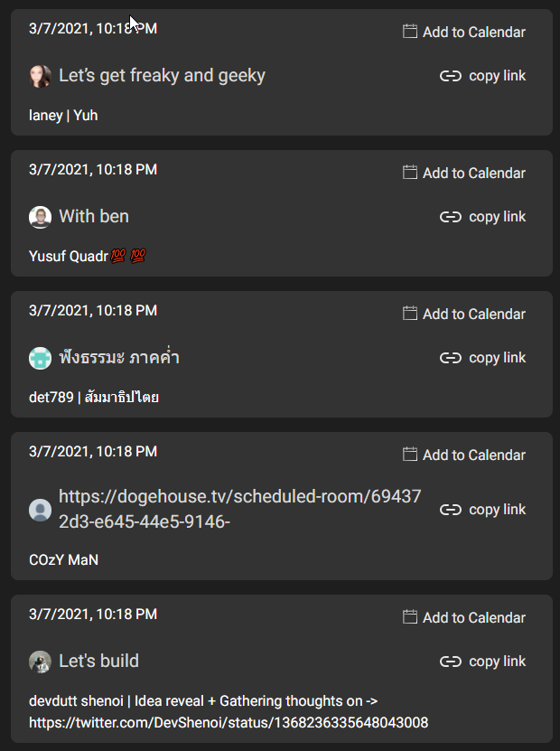Click the copy link chain icon on the bottom room card
This screenshot has width=560, height=751.
click(x=450, y=661)
